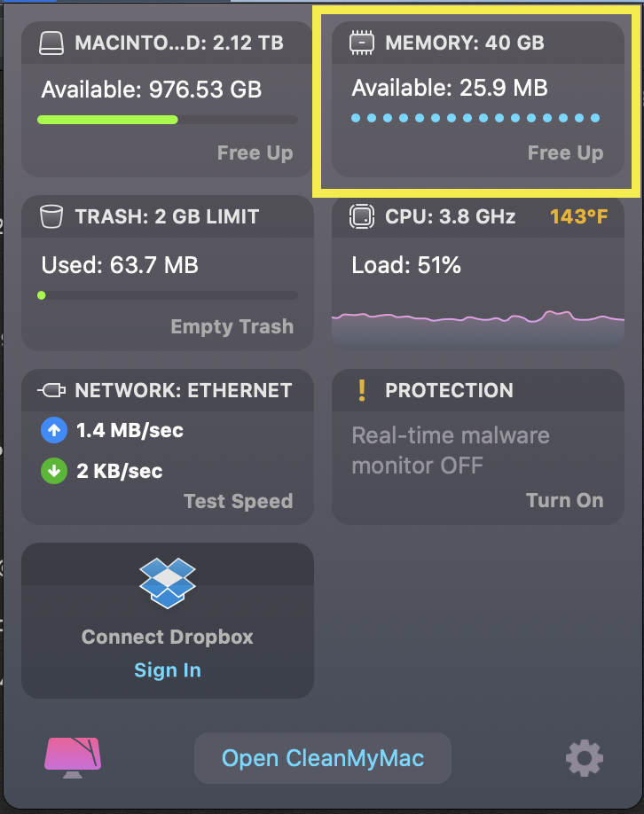Viewport: 644px width, 814px height.
Task: Click the protection warning exclamation icon
Action: pyautogui.click(x=361, y=390)
